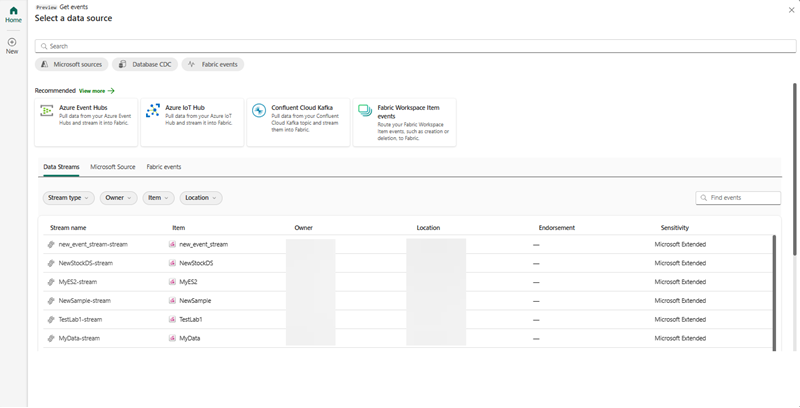
Task: Click eventstream icon beside MyES2 item
Action: [172, 282]
